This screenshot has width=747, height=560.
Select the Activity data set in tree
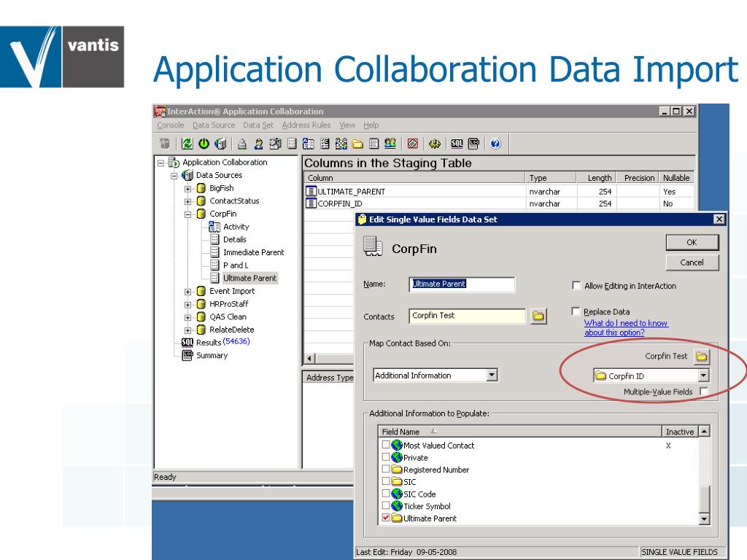pyautogui.click(x=236, y=227)
